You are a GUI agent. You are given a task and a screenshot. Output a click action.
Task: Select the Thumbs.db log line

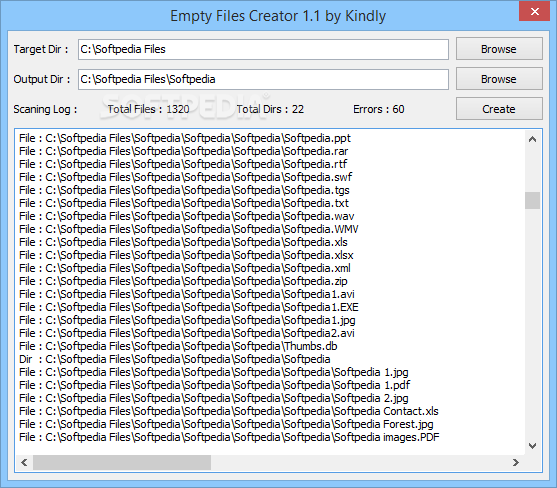pos(178,346)
